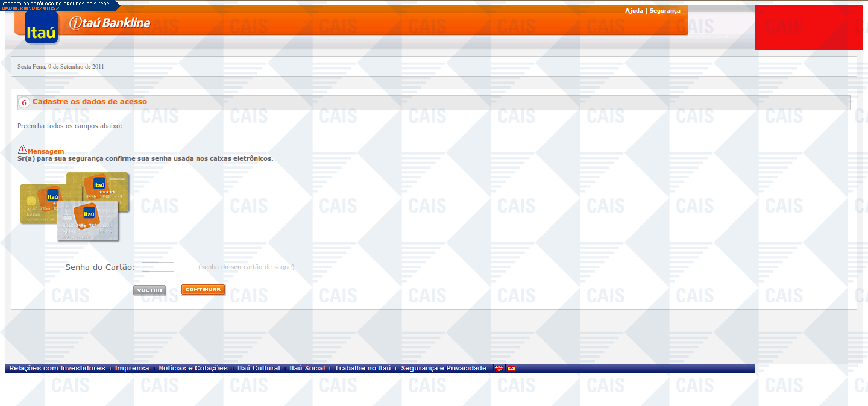Viewport: 868px width, 406px height.
Task: Go to Imprensa in the footer bar
Action: (132, 369)
